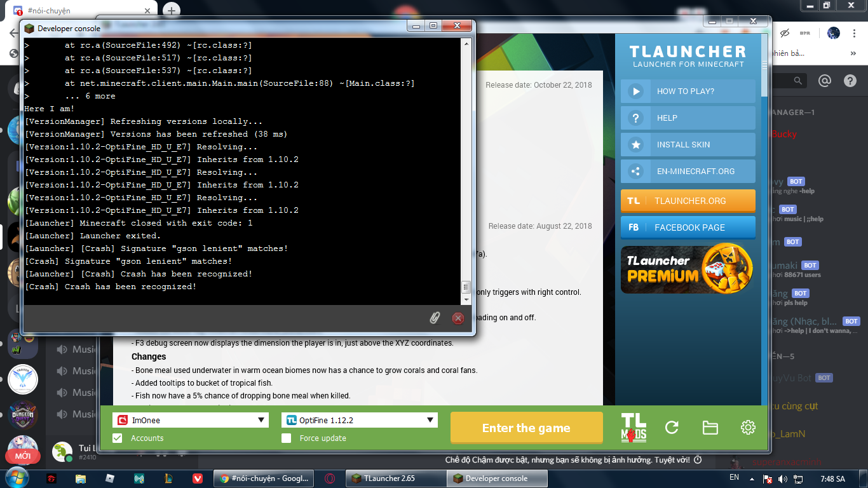This screenshot has height=488, width=868.
Task: Open the TLAUNCHER.ORG orange button
Action: point(688,201)
